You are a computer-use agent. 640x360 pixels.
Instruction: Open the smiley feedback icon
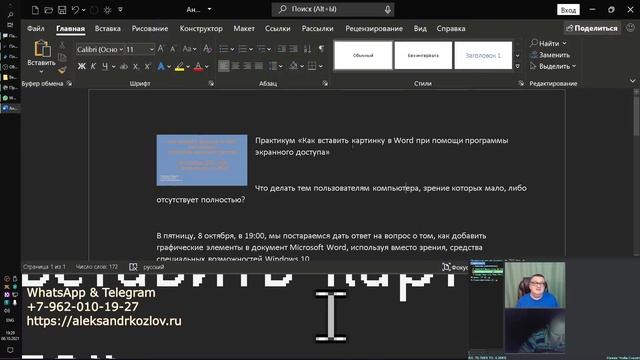pos(631,28)
